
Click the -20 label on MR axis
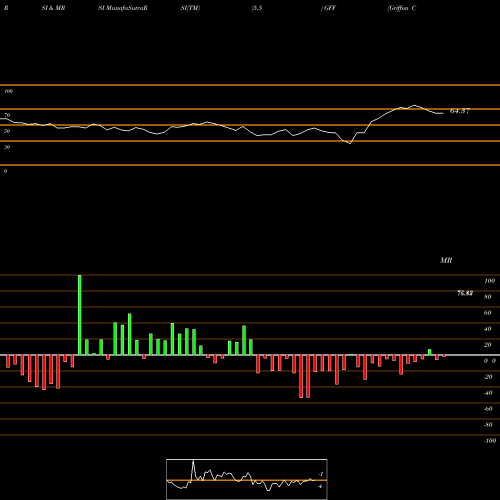point(488,377)
